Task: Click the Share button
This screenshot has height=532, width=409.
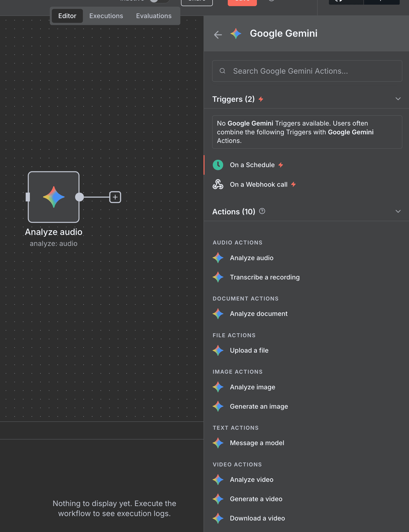Action: pyautogui.click(x=197, y=1)
